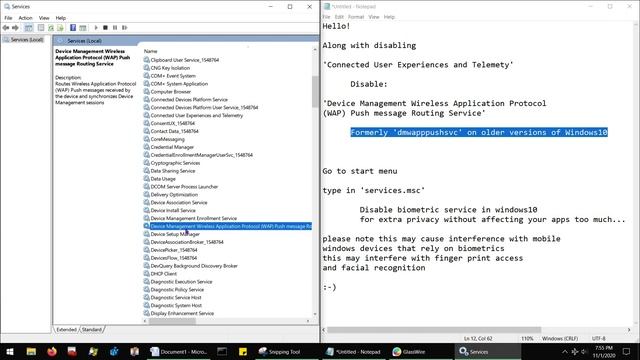
Task: Select the CNG Key Isolation service
Action: pyautogui.click(x=170, y=68)
